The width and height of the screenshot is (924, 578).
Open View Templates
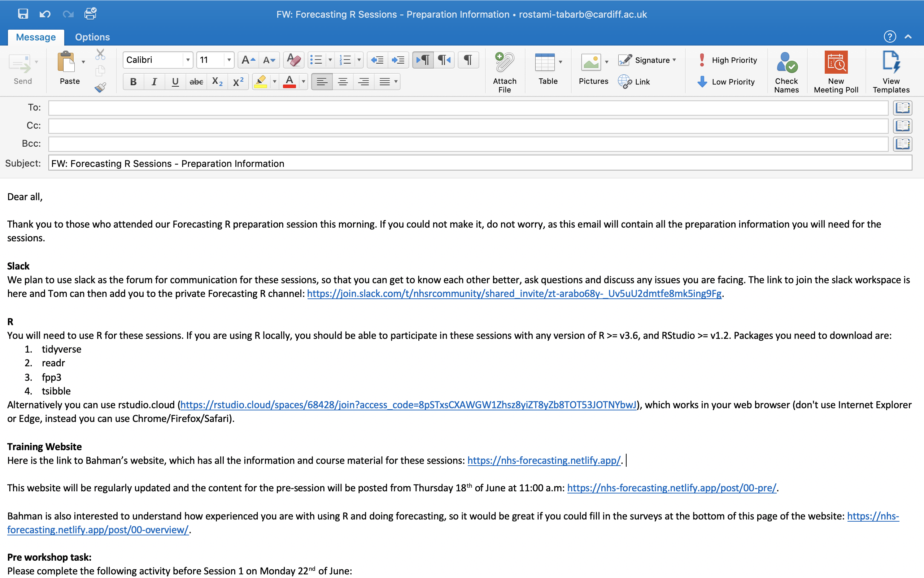click(891, 72)
